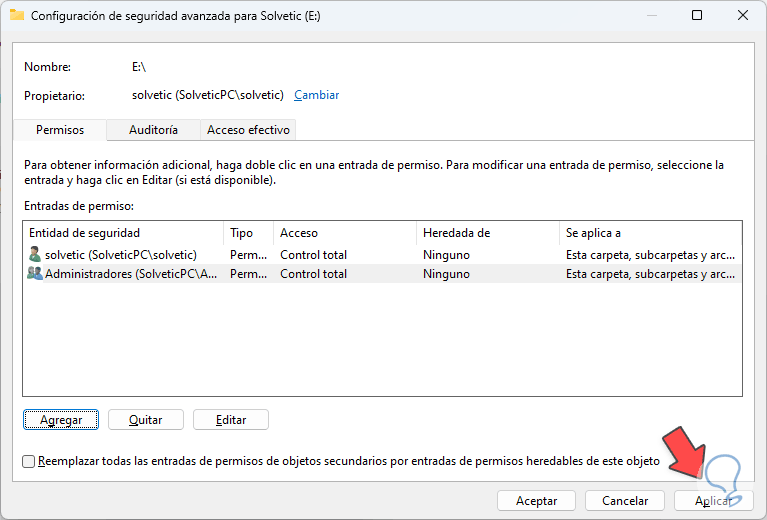767x520 pixels.
Task: Switch to the Acceso efectivo tab
Action: click(248, 130)
